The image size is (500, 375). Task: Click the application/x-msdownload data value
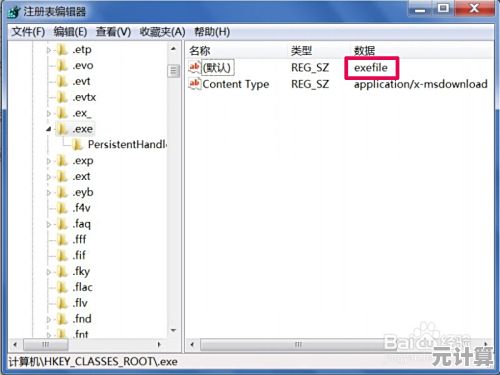[421, 84]
